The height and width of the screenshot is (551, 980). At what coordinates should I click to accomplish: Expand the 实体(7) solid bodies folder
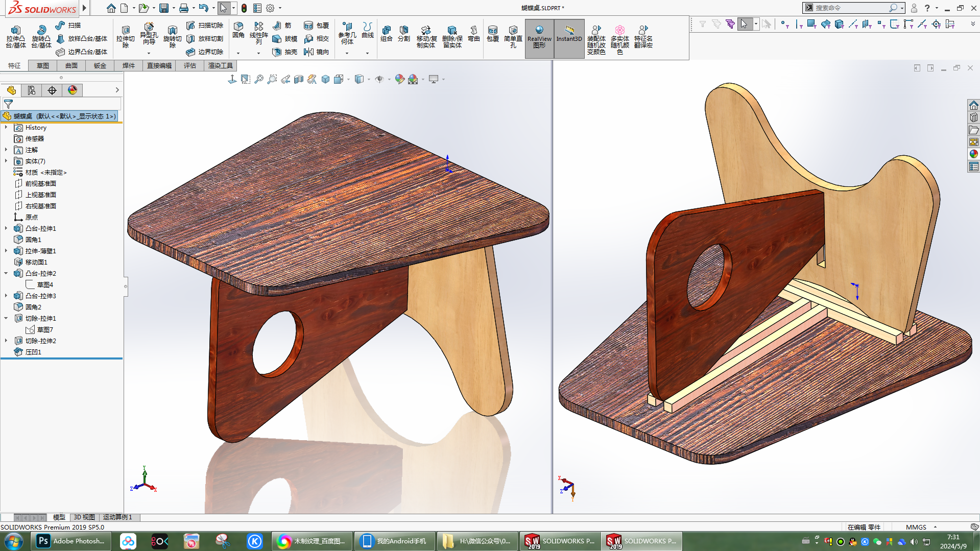pyautogui.click(x=6, y=161)
